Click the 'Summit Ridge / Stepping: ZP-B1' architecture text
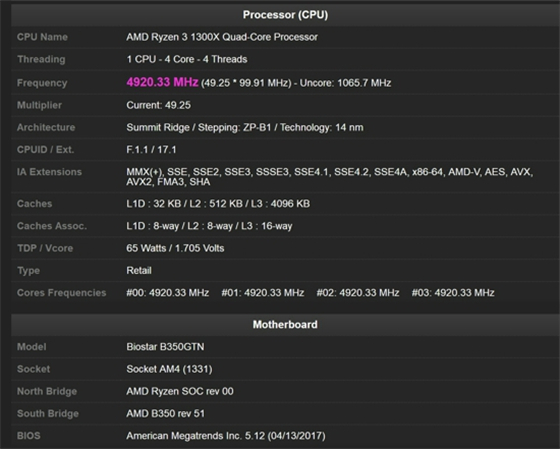The width and height of the screenshot is (560, 449). tap(199, 127)
